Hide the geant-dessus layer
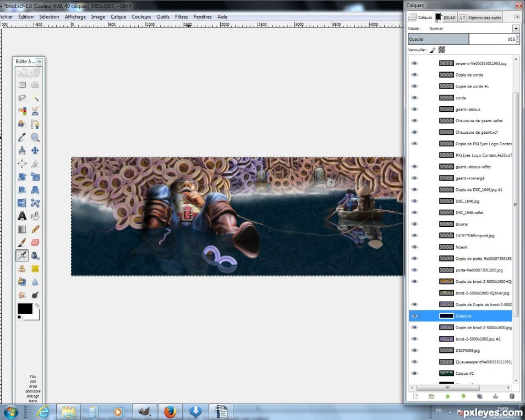525x420 pixels. click(x=414, y=109)
